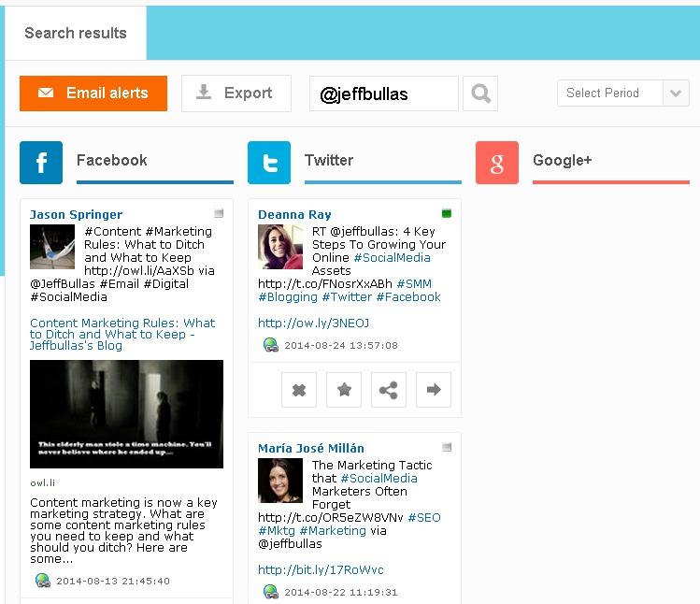Image resolution: width=700 pixels, height=604 pixels.
Task: Click source icon beside 2014-08-24 timestamp
Action: [x=271, y=345]
